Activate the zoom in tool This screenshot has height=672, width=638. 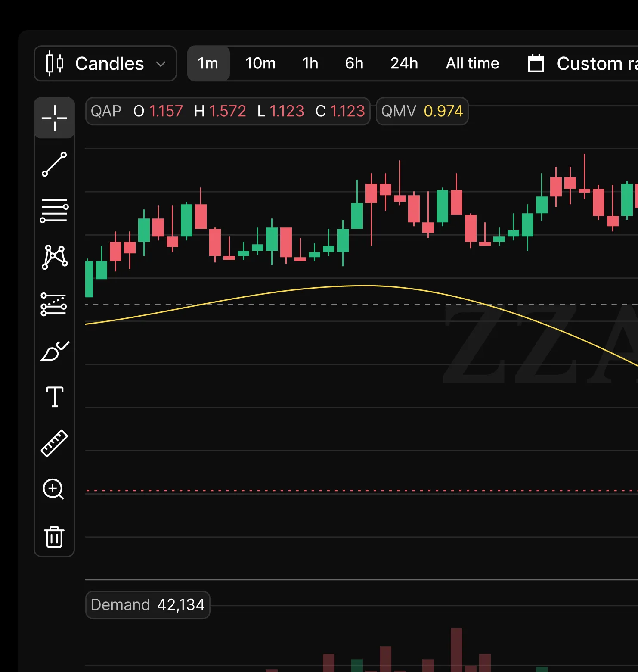click(x=53, y=489)
